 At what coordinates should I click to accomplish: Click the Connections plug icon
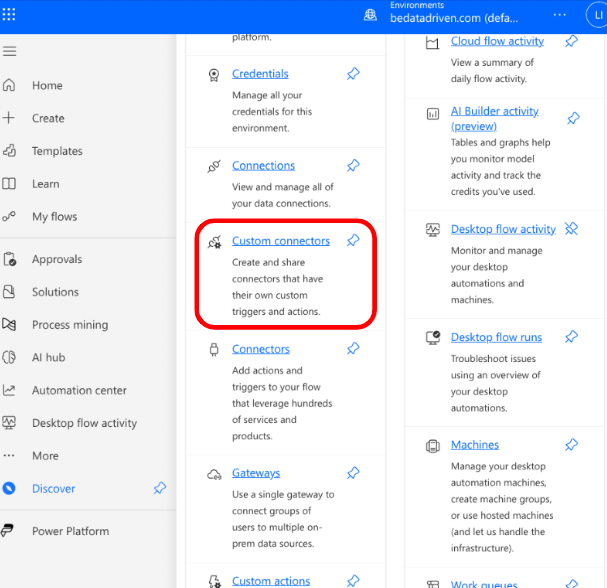click(214, 166)
